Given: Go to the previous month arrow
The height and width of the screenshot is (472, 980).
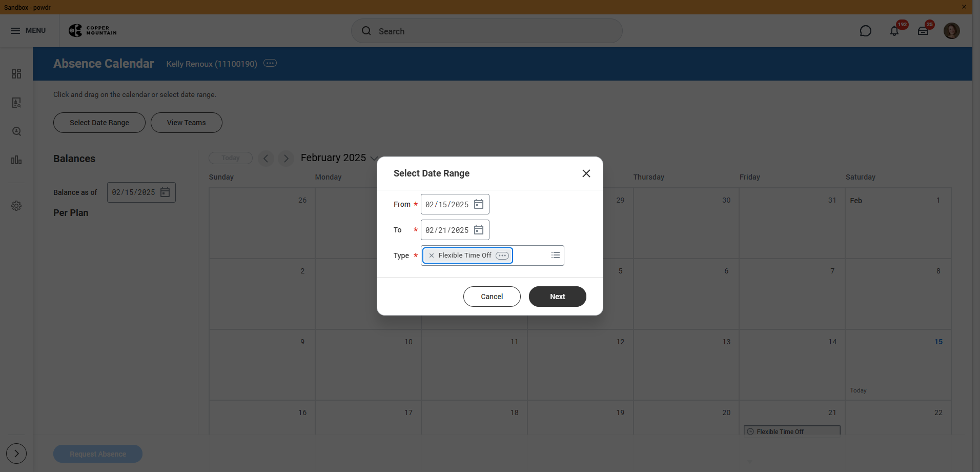Looking at the screenshot, I should tap(266, 158).
